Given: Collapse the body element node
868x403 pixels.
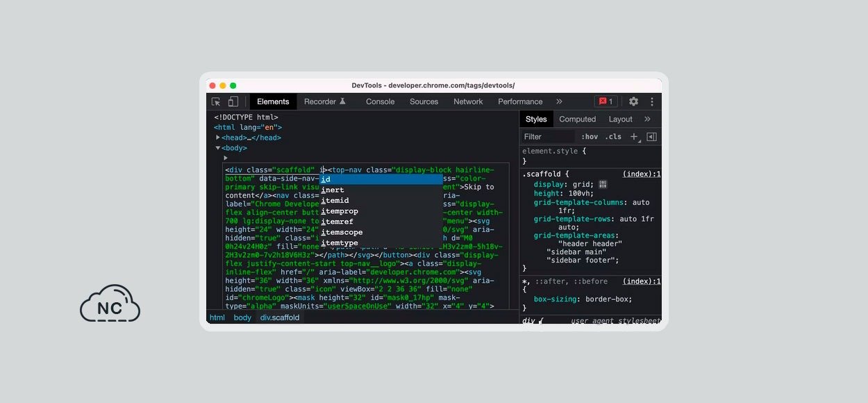Looking at the screenshot, I should click(218, 148).
